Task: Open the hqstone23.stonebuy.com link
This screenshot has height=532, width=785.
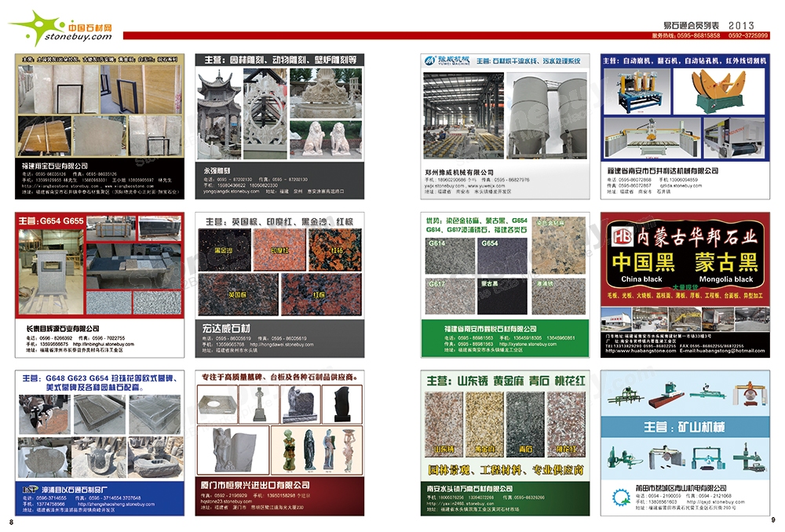Action: (x=226, y=501)
